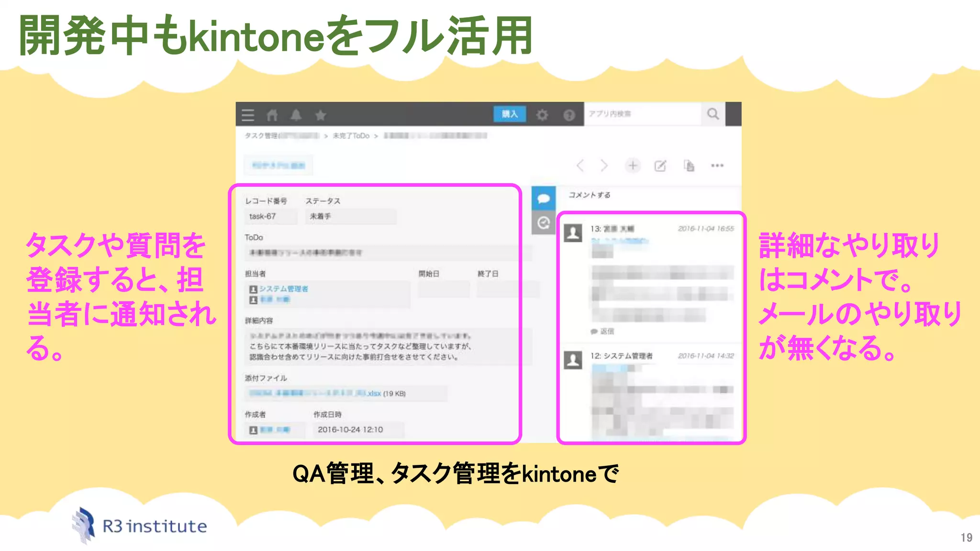
Task: Open the attached .xlsx file link
Action: (x=315, y=393)
